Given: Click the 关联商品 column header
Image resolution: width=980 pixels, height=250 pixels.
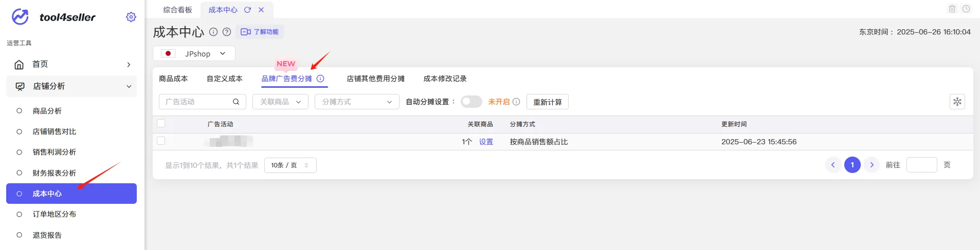Looking at the screenshot, I should point(480,124).
